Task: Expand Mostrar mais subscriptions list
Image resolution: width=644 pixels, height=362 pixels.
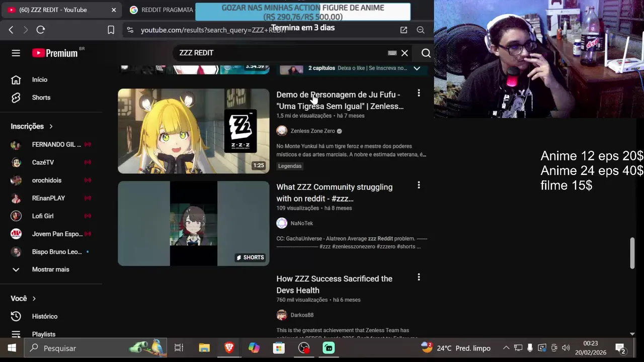Action: coord(51,269)
